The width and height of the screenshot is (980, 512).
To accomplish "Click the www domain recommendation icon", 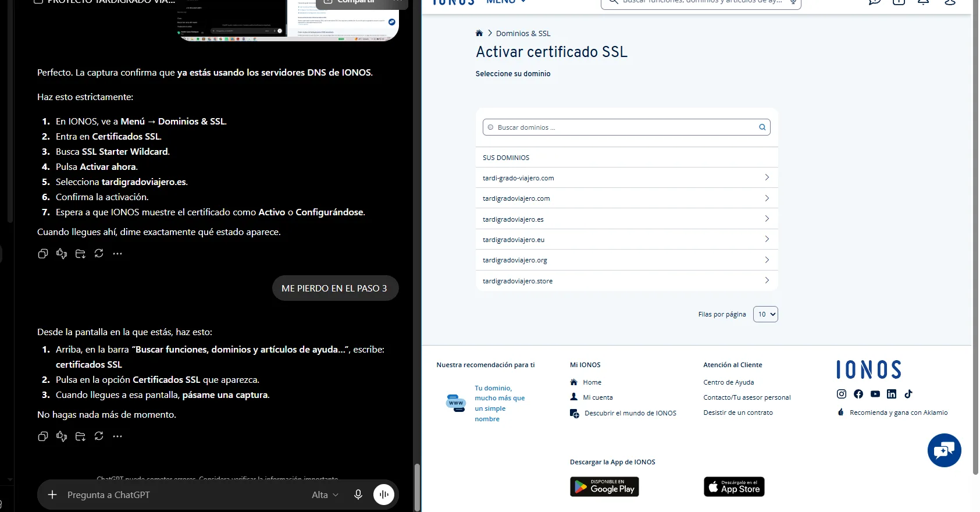I will click(456, 403).
